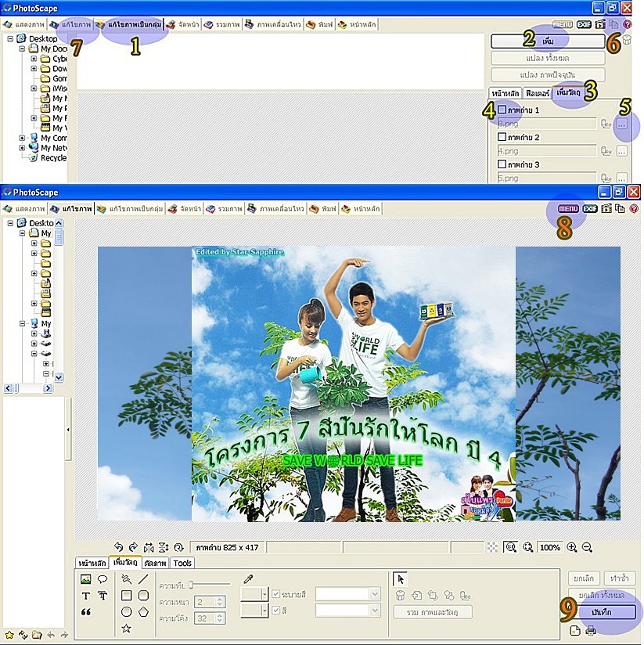
Task: Enable the ภาพถ่าย 1 checkbox
Action: click(502, 110)
